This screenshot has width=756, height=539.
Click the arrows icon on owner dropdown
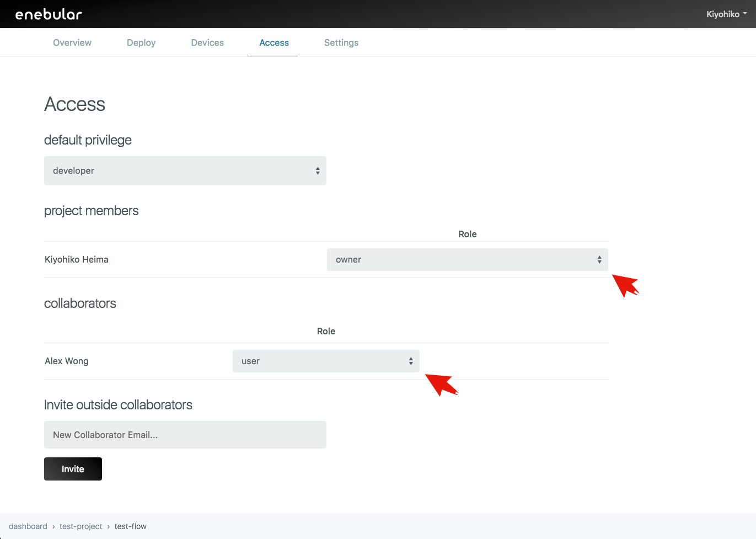click(x=599, y=260)
